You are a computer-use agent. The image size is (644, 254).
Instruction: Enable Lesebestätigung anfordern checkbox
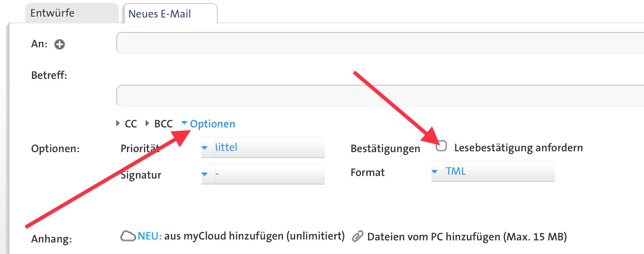coord(442,147)
